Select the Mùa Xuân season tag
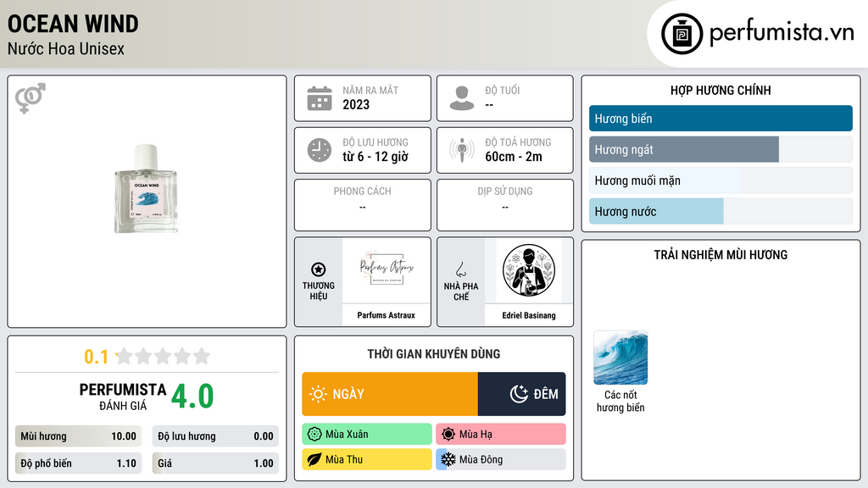This screenshot has width=868, height=488. pyautogui.click(x=367, y=435)
